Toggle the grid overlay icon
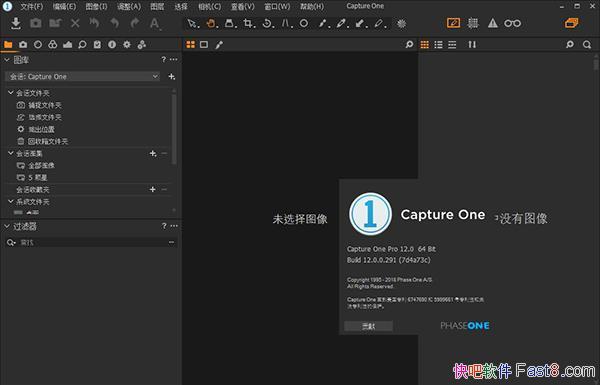This screenshot has height=385, width=600. pyautogui.click(x=473, y=23)
